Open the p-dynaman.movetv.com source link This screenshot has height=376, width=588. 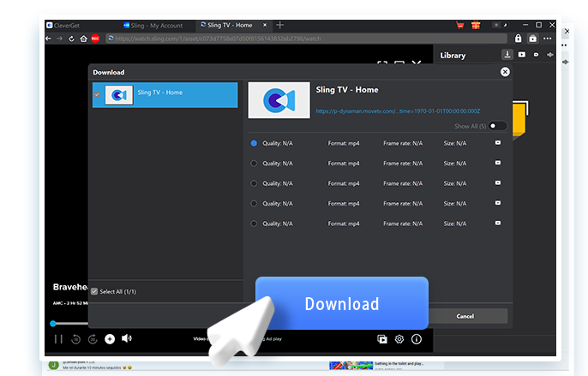398,111
